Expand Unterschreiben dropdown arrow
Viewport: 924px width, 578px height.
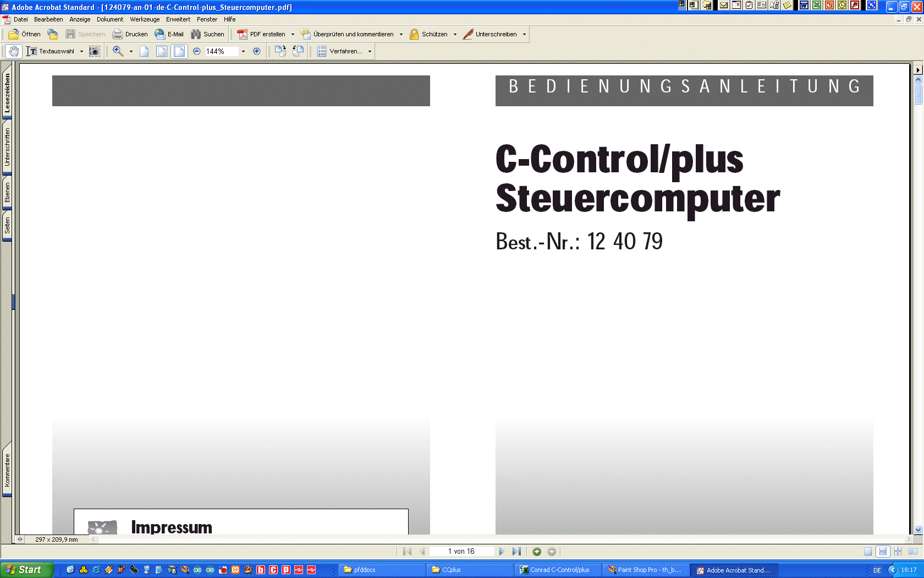point(524,34)
